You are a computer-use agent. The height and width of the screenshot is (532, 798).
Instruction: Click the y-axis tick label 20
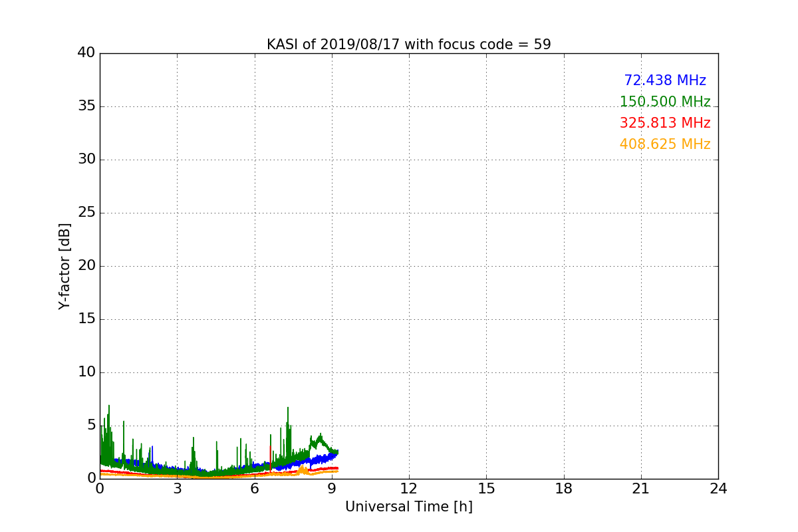[86, 266]
